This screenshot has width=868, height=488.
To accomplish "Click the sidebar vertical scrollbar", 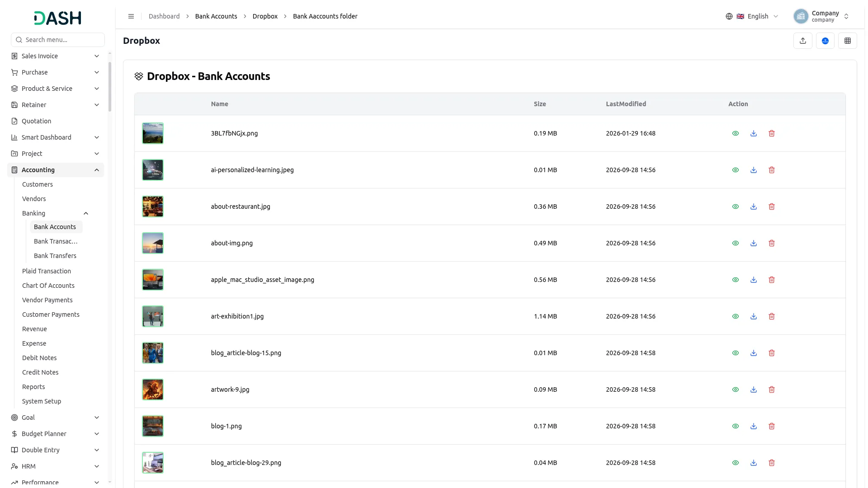I will click(x=110, y=87).
